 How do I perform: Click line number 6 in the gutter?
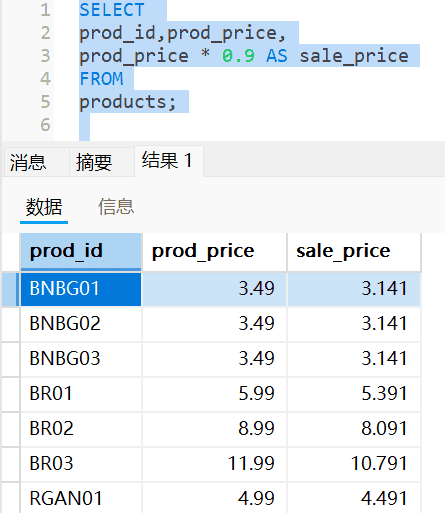tap(45, 125)
